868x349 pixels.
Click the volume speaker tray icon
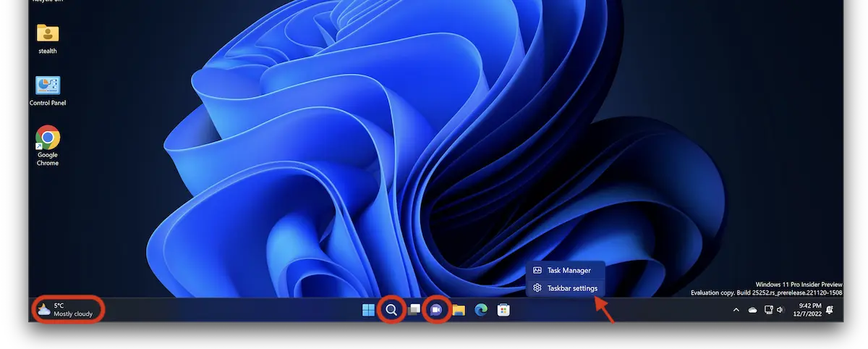(x=780, y=310)
